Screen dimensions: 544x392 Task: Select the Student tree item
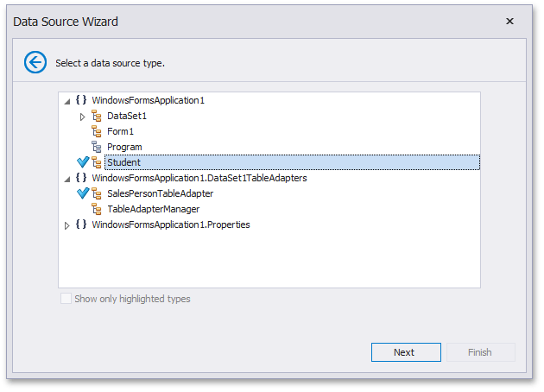[x=124, y=162]
